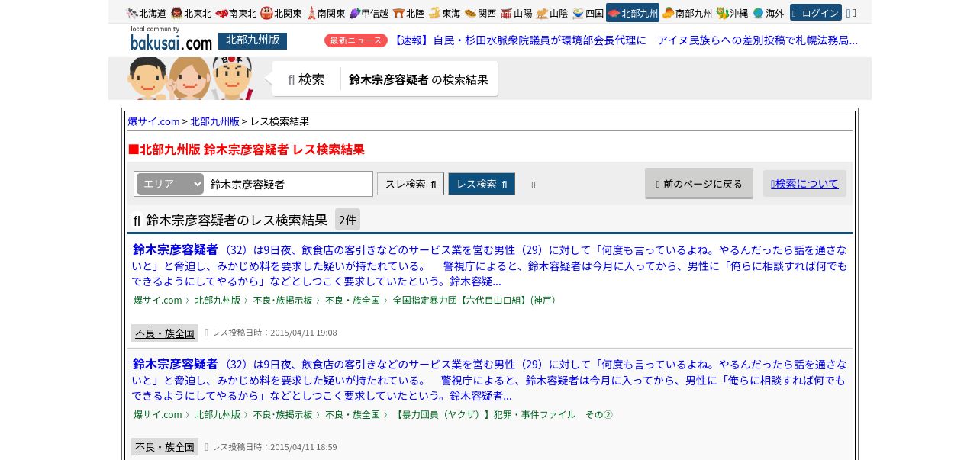Click the icons right of ログイン button
980x460 pixels.
click(851, 13)
